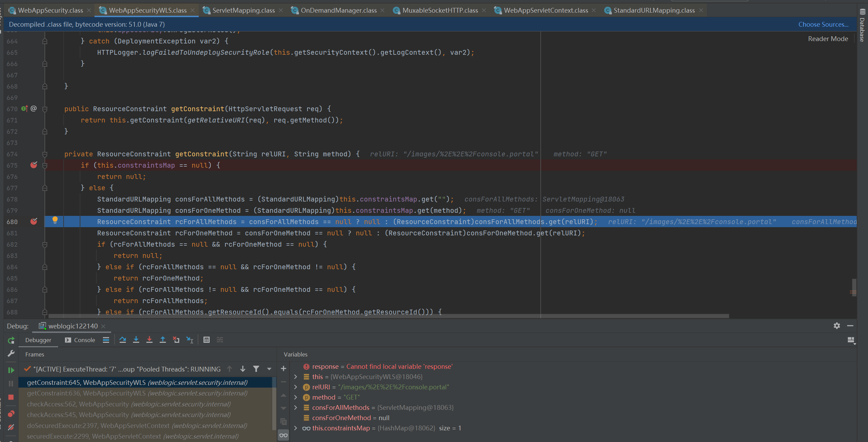The image size is (868, 442).
Task: Click the Force Step Into icon
Action: 149,340
